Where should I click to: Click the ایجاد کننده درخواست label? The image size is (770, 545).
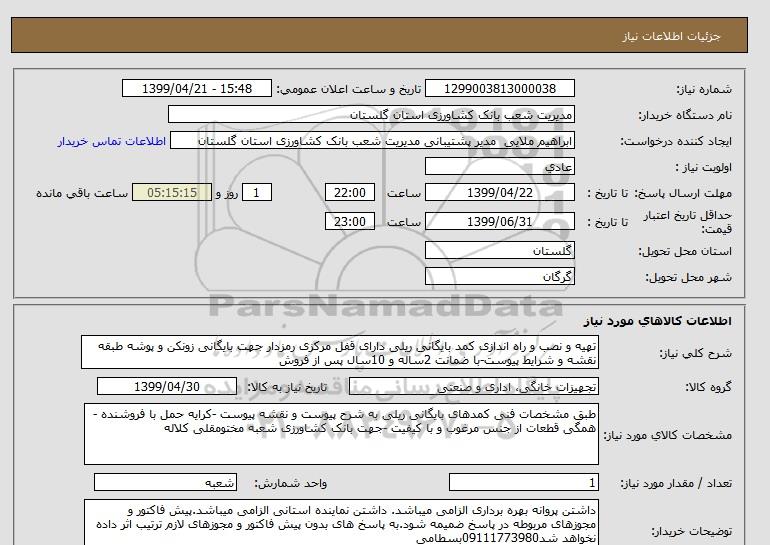[x=676, y=141]
